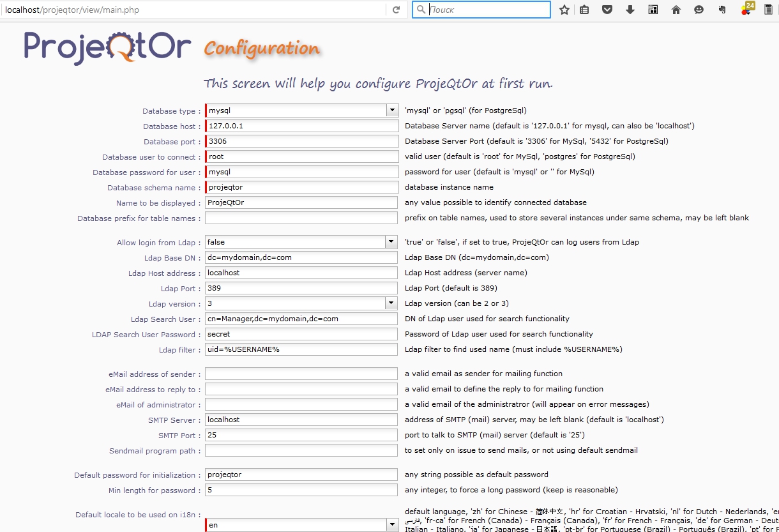
Task: Click the 'Allow login from Ldap :' label
Action: click(x=159, y=243)
